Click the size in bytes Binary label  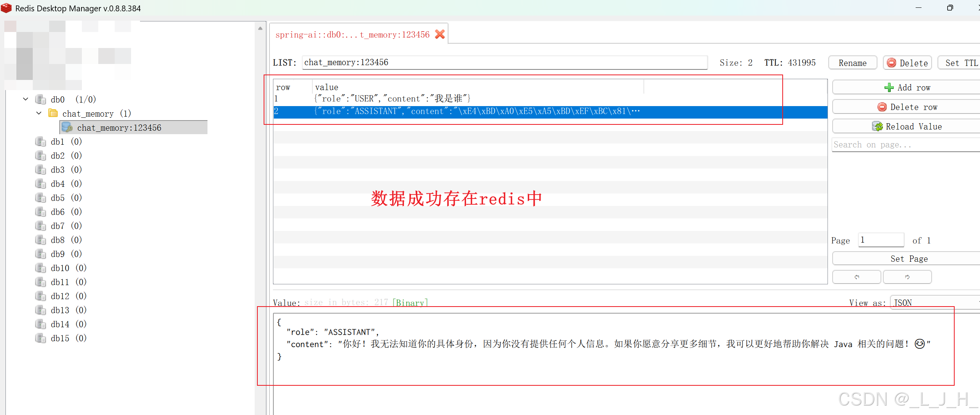point(366,302)
